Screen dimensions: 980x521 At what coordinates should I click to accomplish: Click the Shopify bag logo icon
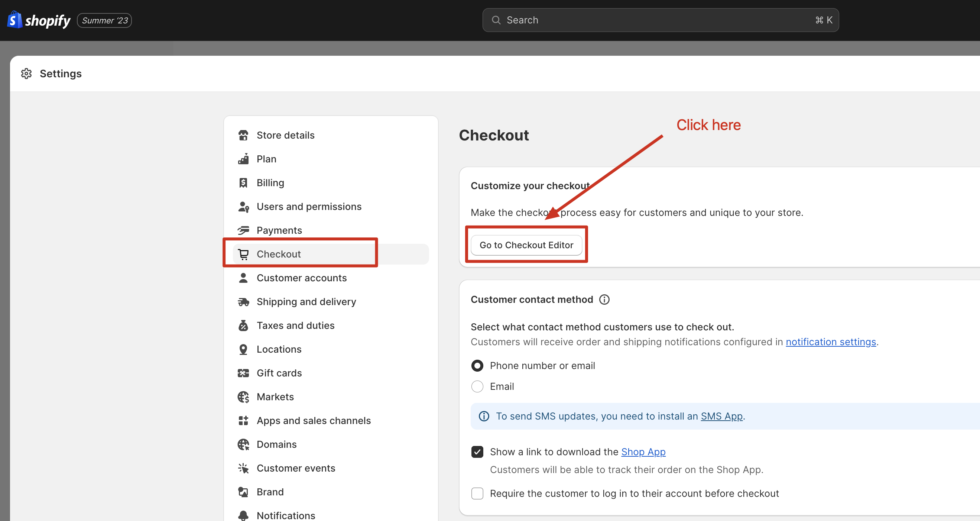(14, 20)
